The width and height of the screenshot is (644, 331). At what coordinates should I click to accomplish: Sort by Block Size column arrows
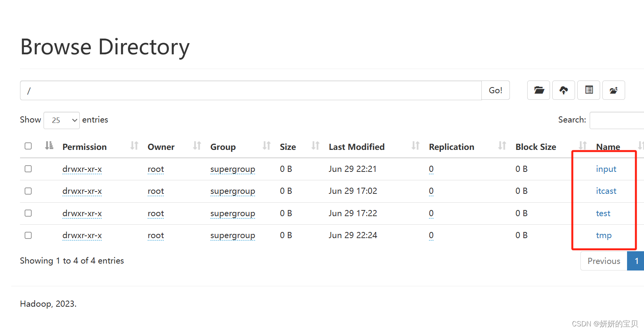pos(582,146)
